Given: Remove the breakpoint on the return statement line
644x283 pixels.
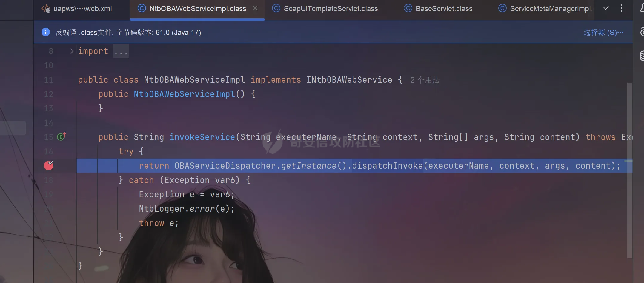Looking at the screenshot, I should [x=49, y=165].
